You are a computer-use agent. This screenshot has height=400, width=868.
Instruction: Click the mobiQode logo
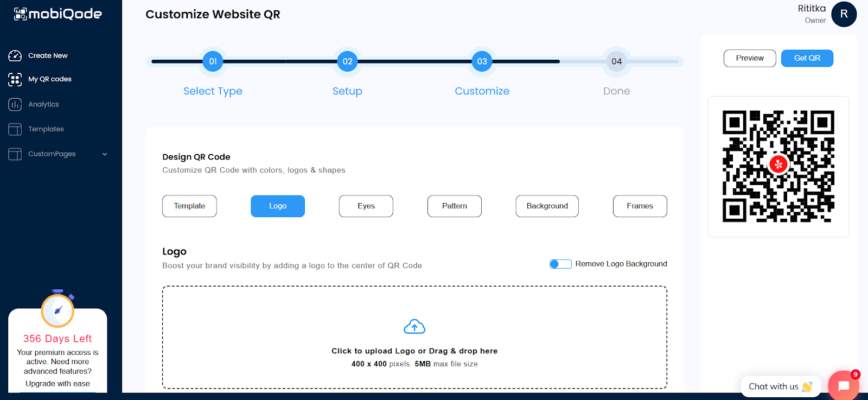pyautogui.click(x=58, y=14)
